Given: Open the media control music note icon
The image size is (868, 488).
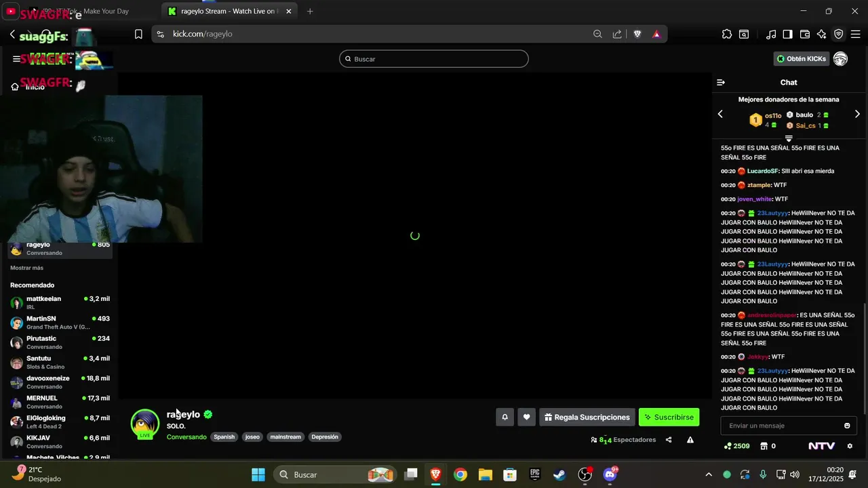Looking at the screenshot, I should 771,34.
